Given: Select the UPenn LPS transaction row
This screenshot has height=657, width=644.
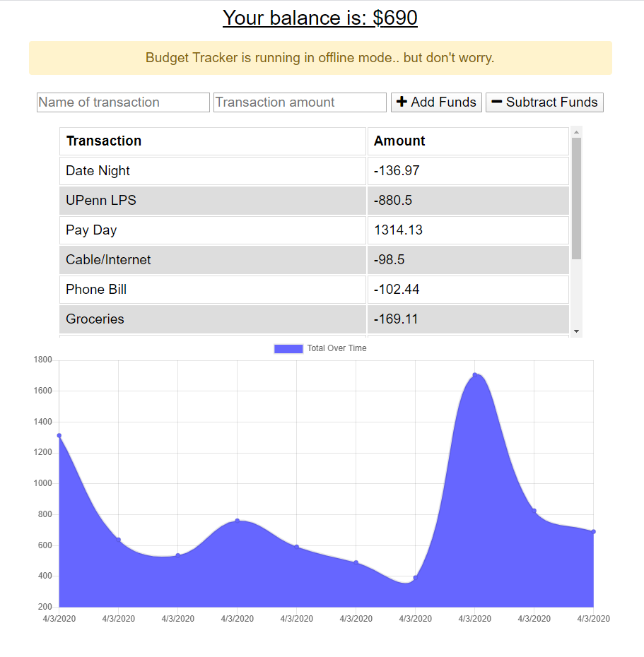Looking at the screenshot, I should pyautogui.click(x=212, y=200).
